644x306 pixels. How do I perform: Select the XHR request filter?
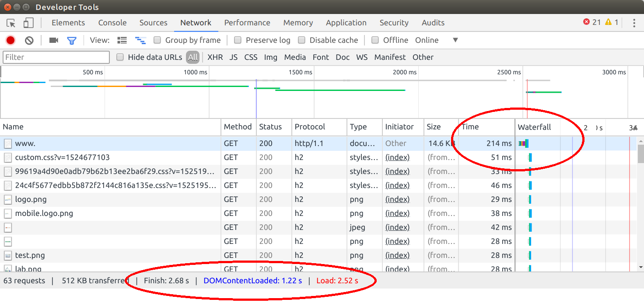[215, 57]
